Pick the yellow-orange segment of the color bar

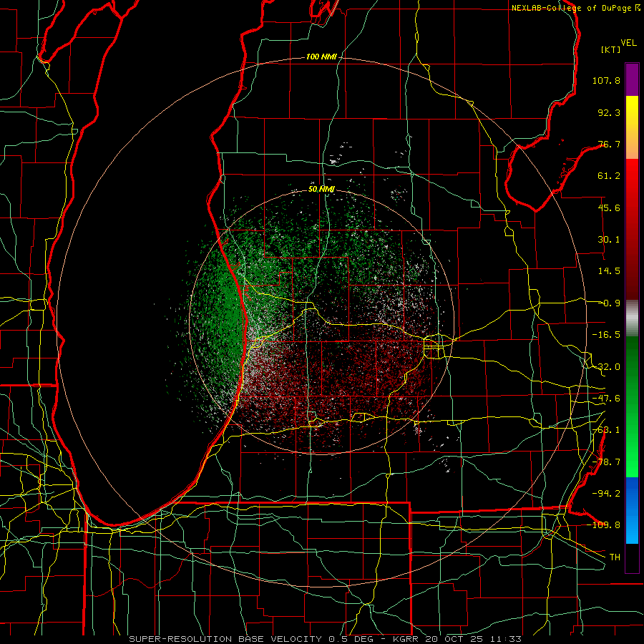tap(632, 127)
